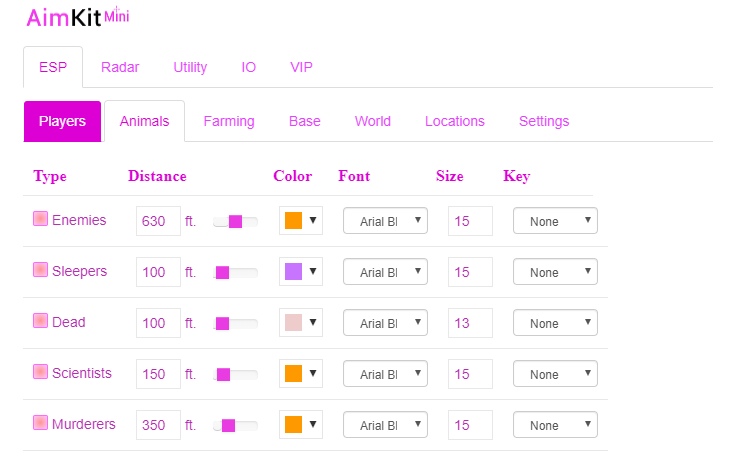
Task: Open the Enemies font dropdown
Action: tap(385, 222)
